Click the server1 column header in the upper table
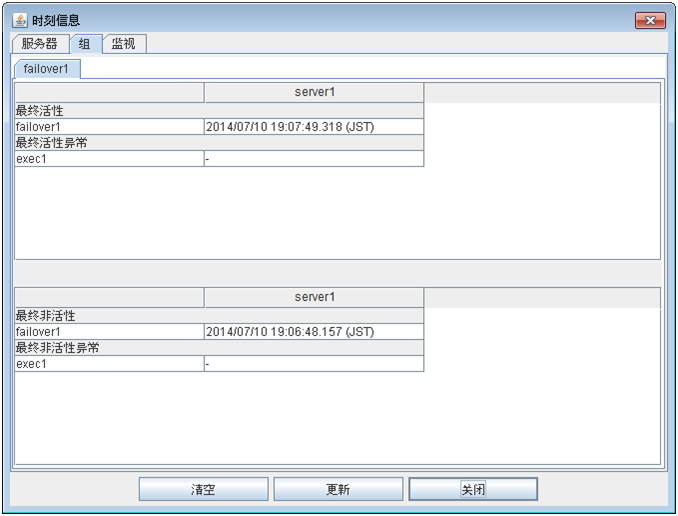Screen dimensions: 678x516 [x=314, y=93]
